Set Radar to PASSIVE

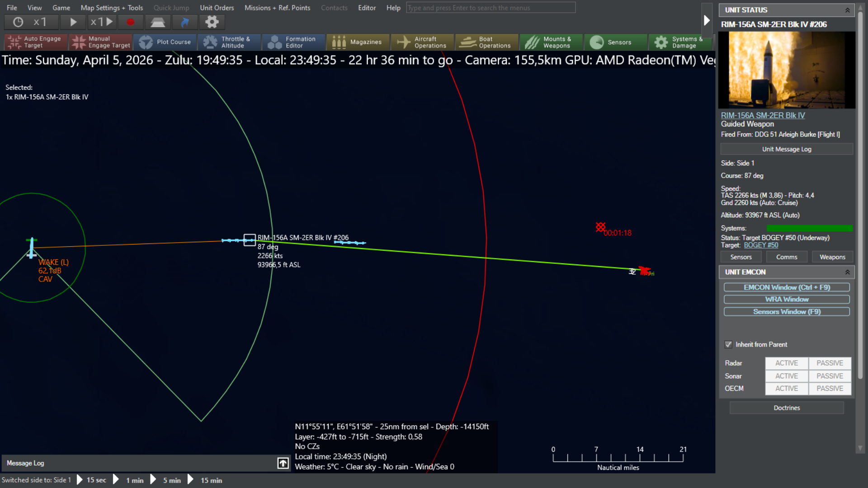point(830,363)
